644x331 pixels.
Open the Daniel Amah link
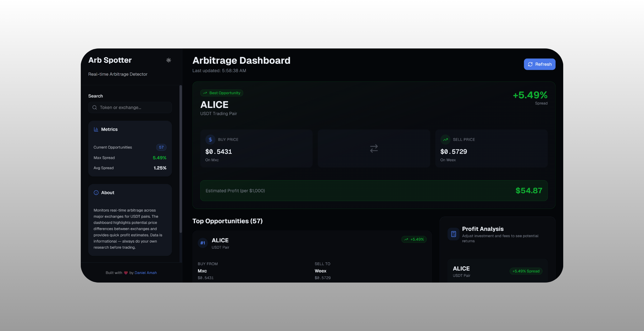pos(146,273)
